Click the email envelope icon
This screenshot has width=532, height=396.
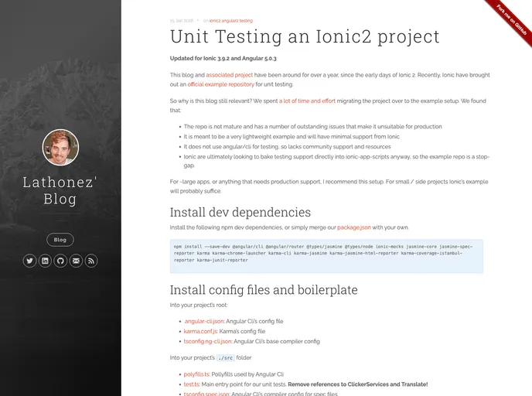pos(76,261)
